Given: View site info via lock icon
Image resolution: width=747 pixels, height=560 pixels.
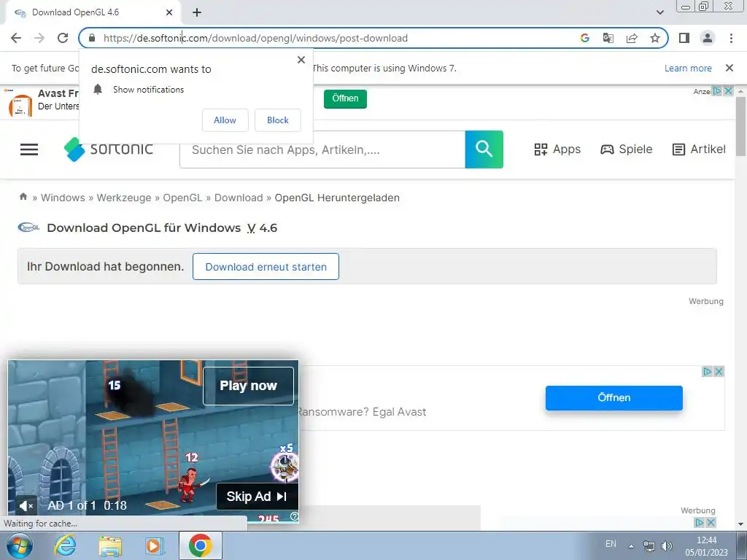Looking at the screenshot, I should 92,38.
